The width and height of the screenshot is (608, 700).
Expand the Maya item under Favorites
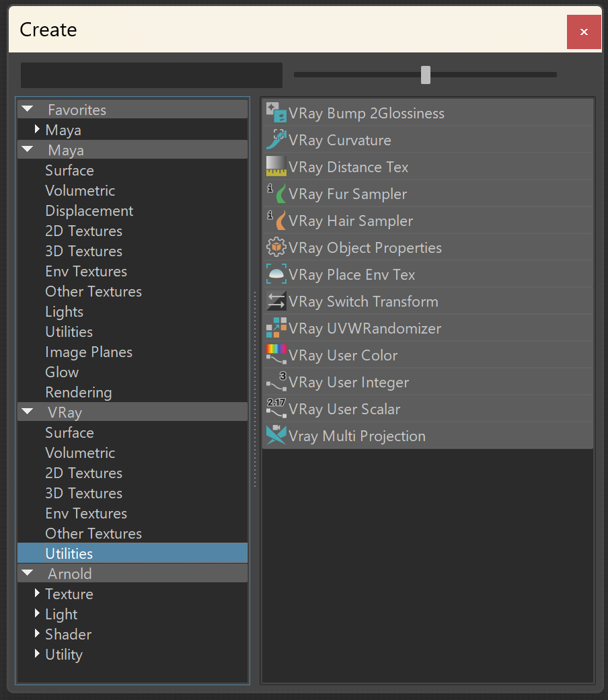coord(38,129)
